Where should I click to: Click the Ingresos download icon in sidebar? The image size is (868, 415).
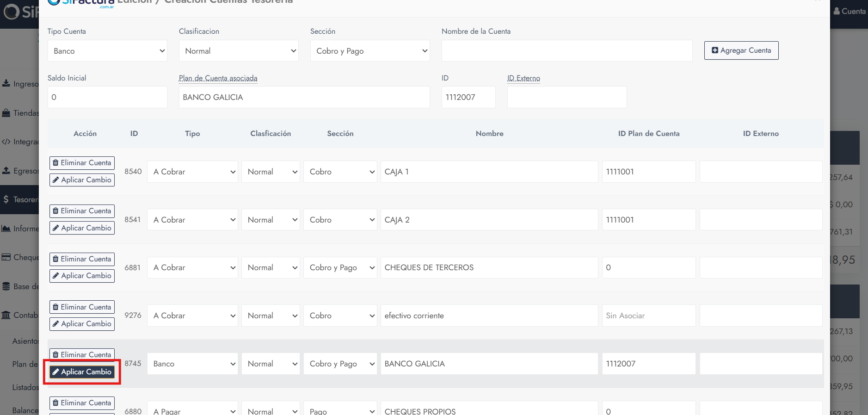point(6,84)
